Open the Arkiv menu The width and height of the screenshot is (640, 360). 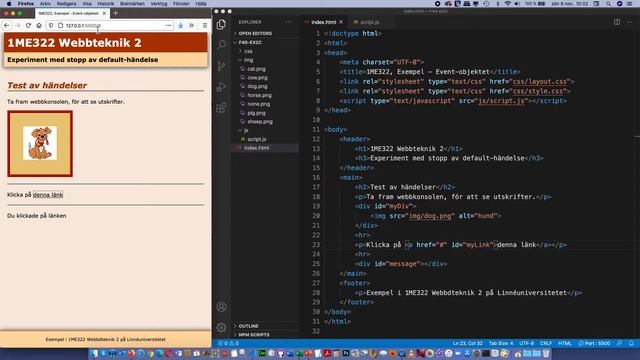[x=45, y=4]
